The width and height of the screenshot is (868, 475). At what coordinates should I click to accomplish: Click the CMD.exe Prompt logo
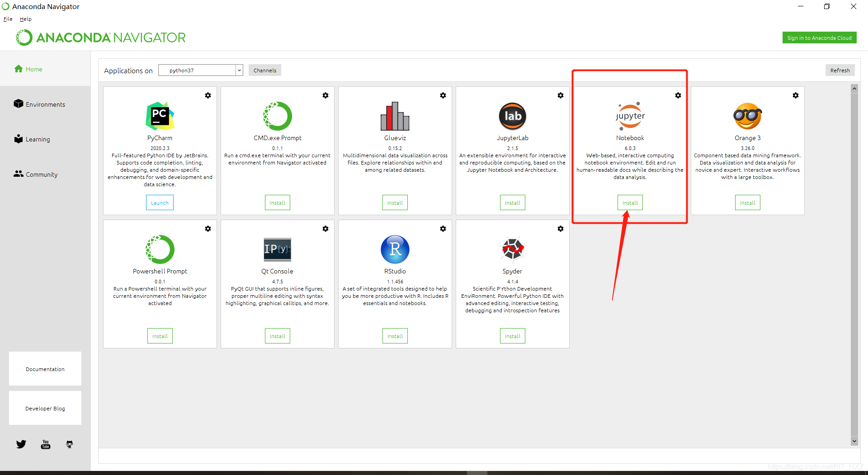pos(278,116)
